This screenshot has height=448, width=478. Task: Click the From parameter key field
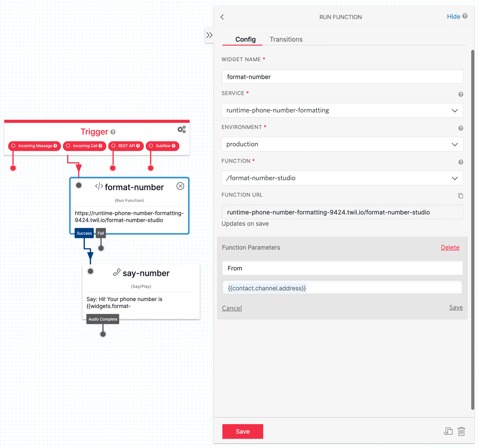pos(342,268)
